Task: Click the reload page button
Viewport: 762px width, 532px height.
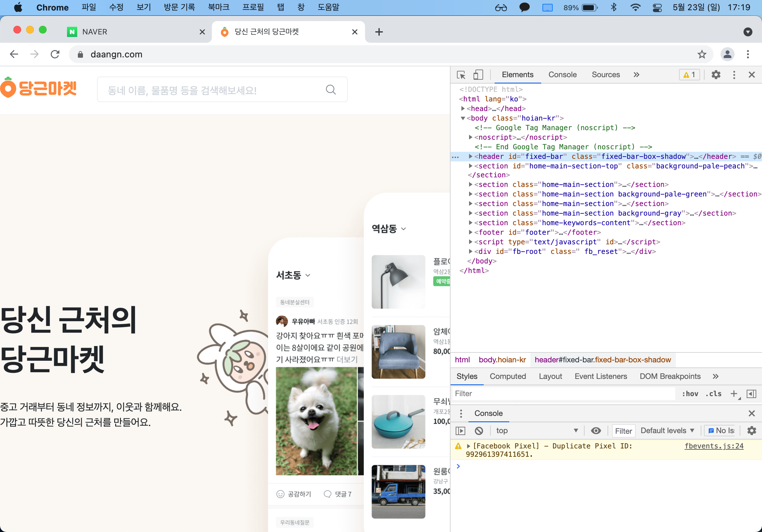Action: pos(55,55)
